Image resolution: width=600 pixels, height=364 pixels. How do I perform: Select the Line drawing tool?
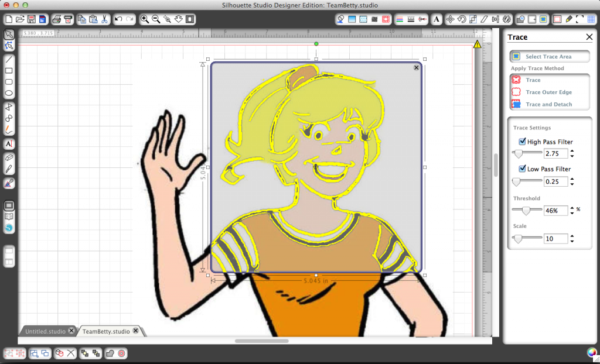(x=9, y=59)
